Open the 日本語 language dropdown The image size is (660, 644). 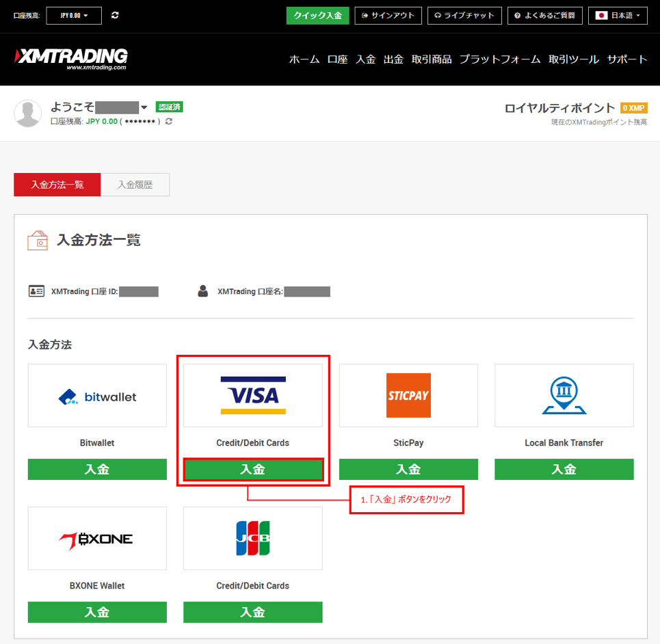(618, 15)
